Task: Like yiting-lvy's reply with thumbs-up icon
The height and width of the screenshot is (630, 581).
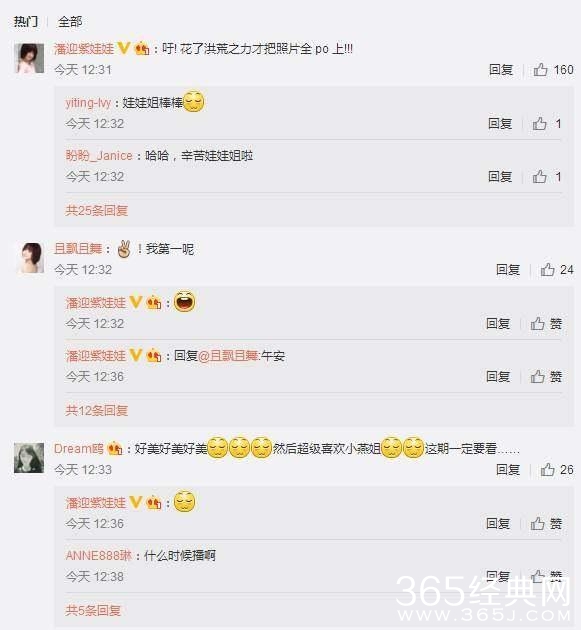Action: [x=546, y=124]
